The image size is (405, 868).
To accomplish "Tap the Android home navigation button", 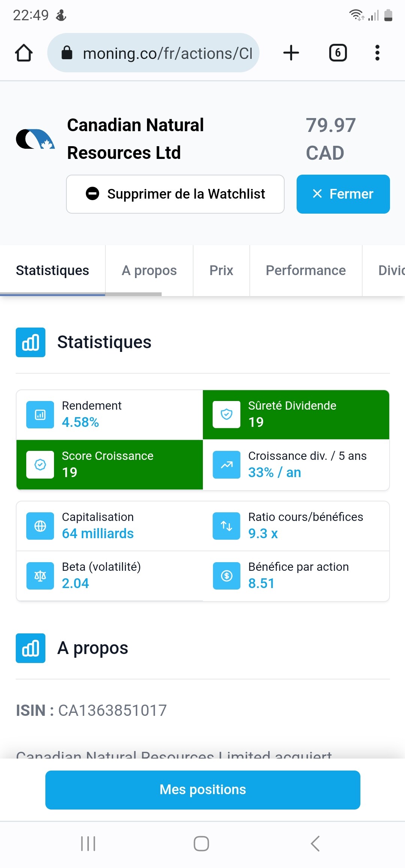I will [x=201, y=844].
